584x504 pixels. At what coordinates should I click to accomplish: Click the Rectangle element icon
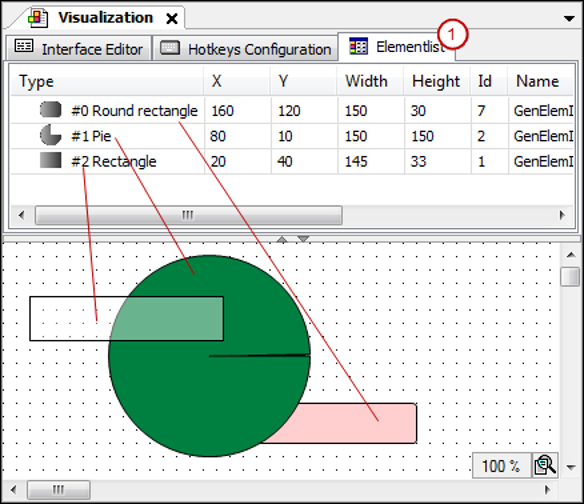[x=51, y=161]
